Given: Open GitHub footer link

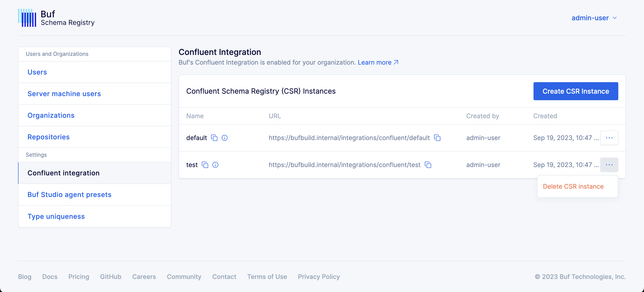Looking at the screenshot, I should (x=110, y=276).
